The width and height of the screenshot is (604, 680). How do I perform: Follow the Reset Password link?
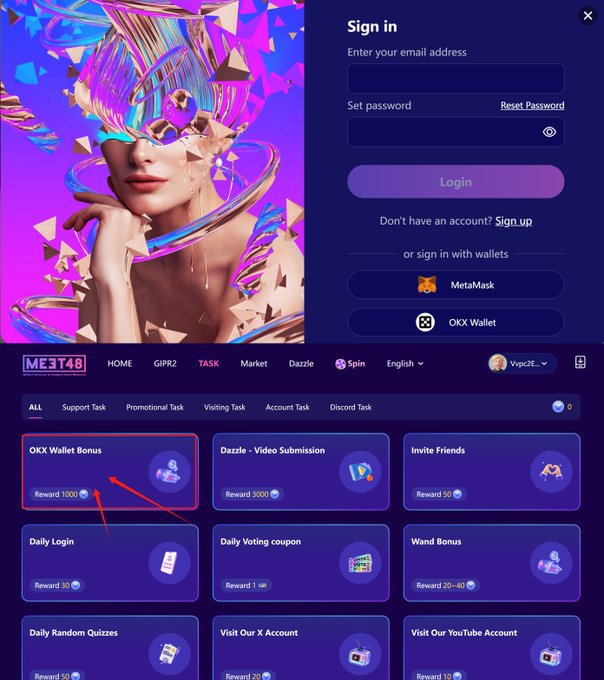[532, 105]
